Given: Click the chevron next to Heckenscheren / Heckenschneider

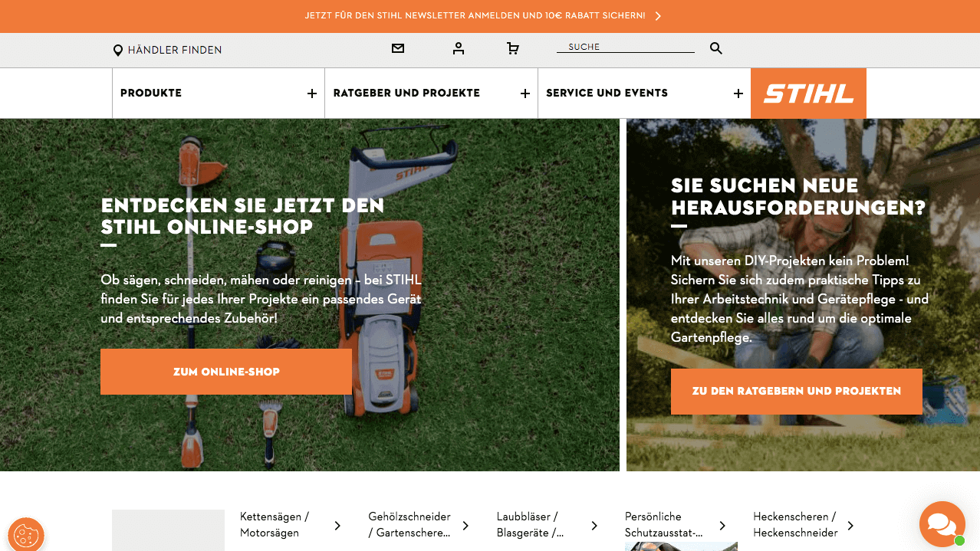Looking at the screenshot, I should 850,525.
